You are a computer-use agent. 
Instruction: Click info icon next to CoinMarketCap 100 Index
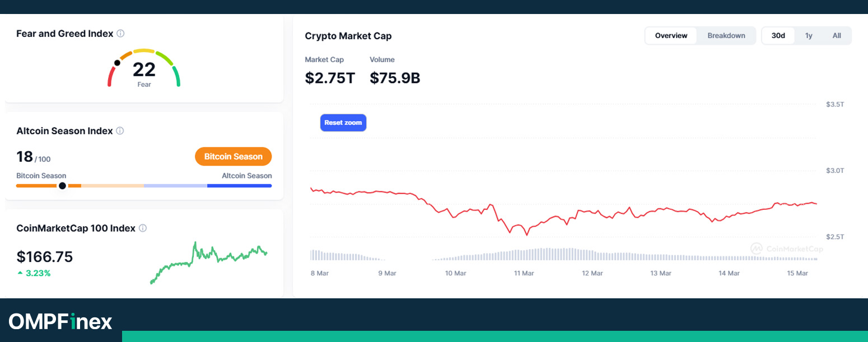pyautogui.click(x=143, y=228)
